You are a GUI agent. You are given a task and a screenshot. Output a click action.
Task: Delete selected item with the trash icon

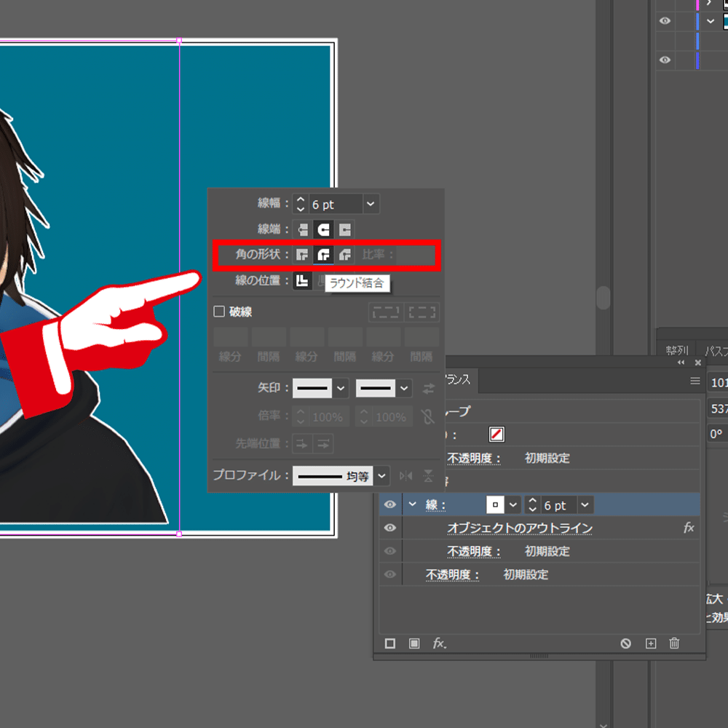pos(674,644)
